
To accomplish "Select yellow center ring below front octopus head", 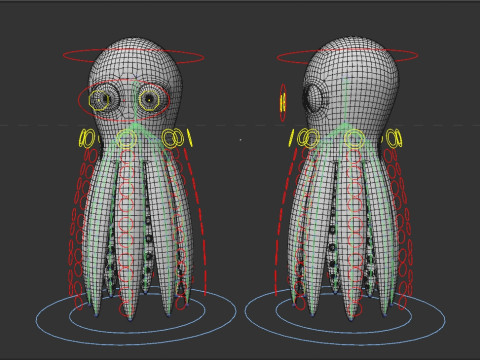I will 126,139.
